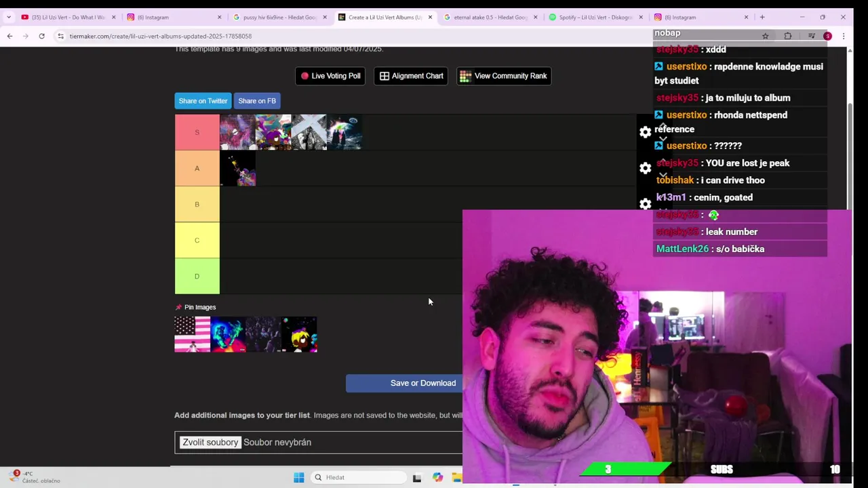Image resolution: width=868 pixels, height=488 pixels.
Task: Click the Pin Images pin icon
Action: click(179, 307)
